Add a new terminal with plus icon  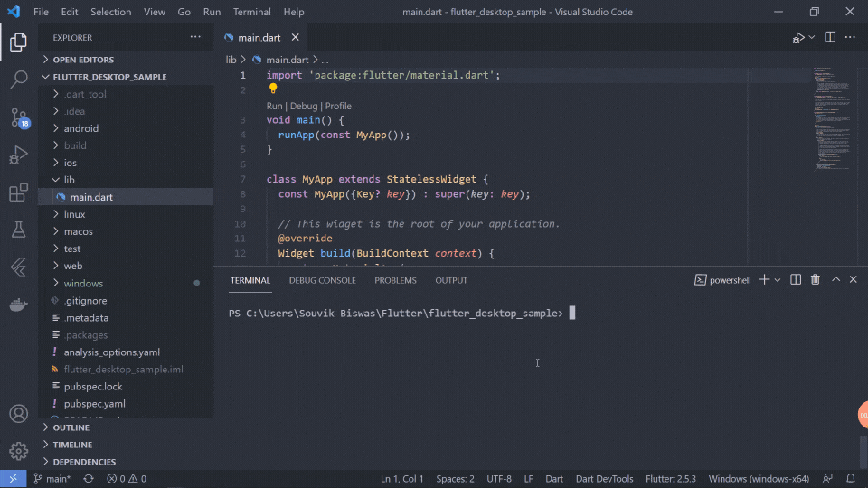click(x=764, y=280)
